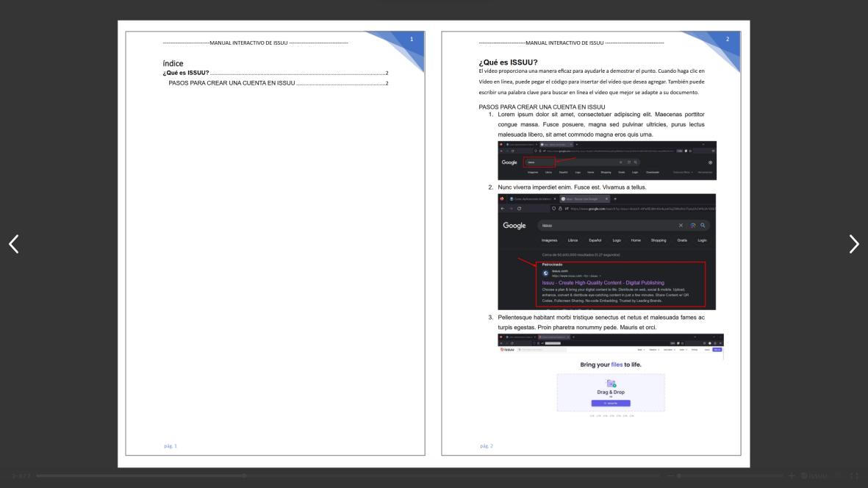868x488 pixels.
Task: Click the zoom out minus icon
Action: click(x=670, y=476)
